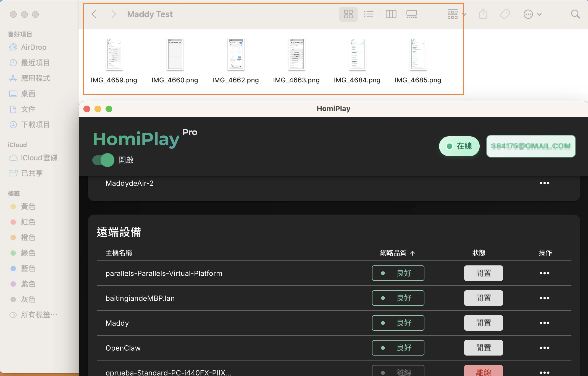Go back in Finder using back arrow

coord(94,14)
